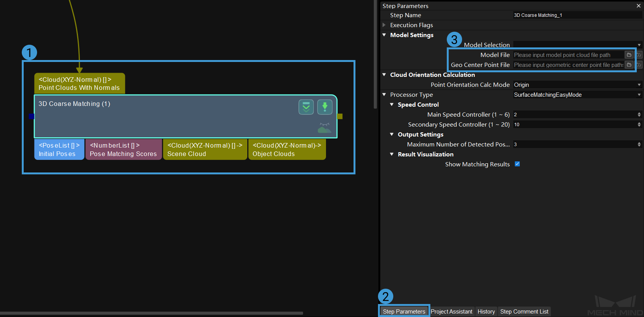Click the Scene Cloud output port
Screen dimensions: 644x317
click(204, 150)
